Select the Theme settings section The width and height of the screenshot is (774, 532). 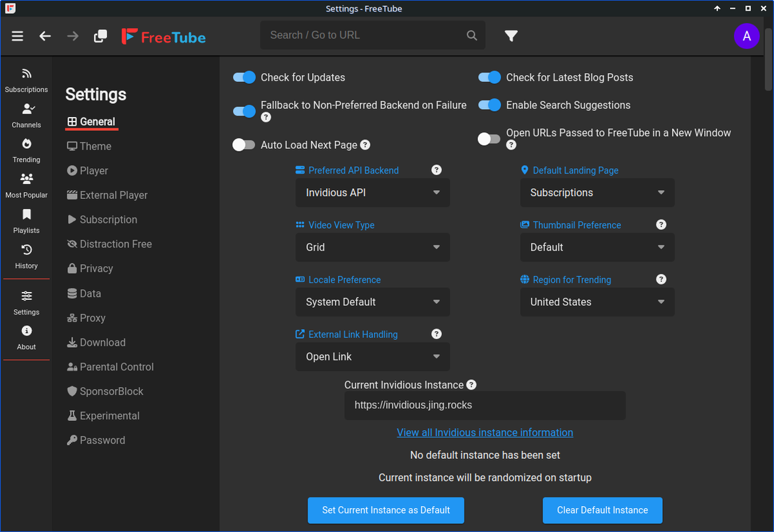coord(89,146)
